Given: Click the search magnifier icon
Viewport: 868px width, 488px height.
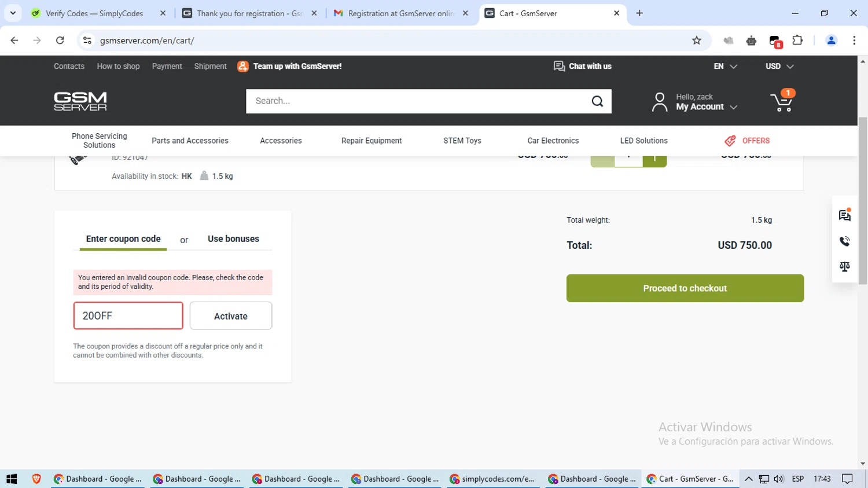Looking at the screenshot, I should [597, 101].
